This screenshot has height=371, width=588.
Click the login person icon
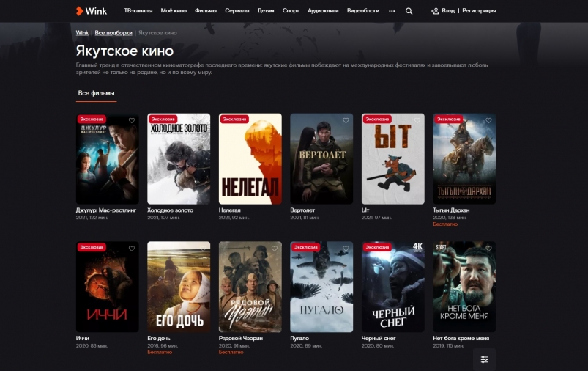[x=435, y=11]
